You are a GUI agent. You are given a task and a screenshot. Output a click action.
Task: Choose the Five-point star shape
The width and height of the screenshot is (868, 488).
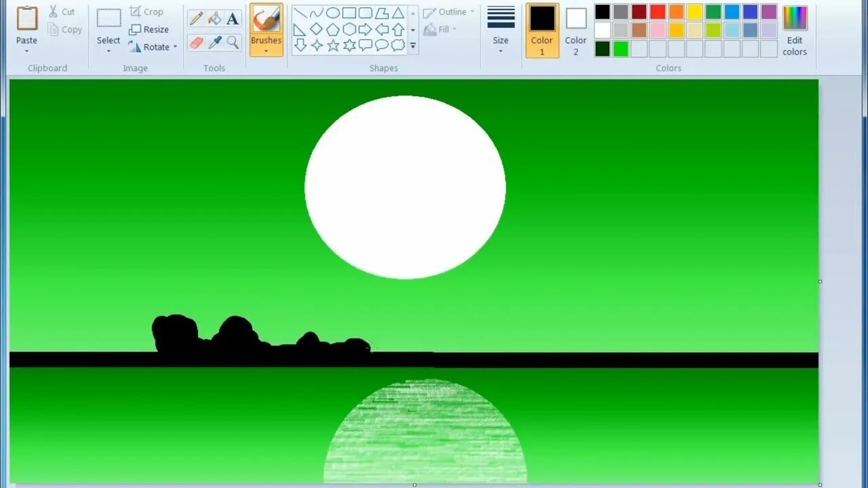pyautogui.click(x=332, y=45)
